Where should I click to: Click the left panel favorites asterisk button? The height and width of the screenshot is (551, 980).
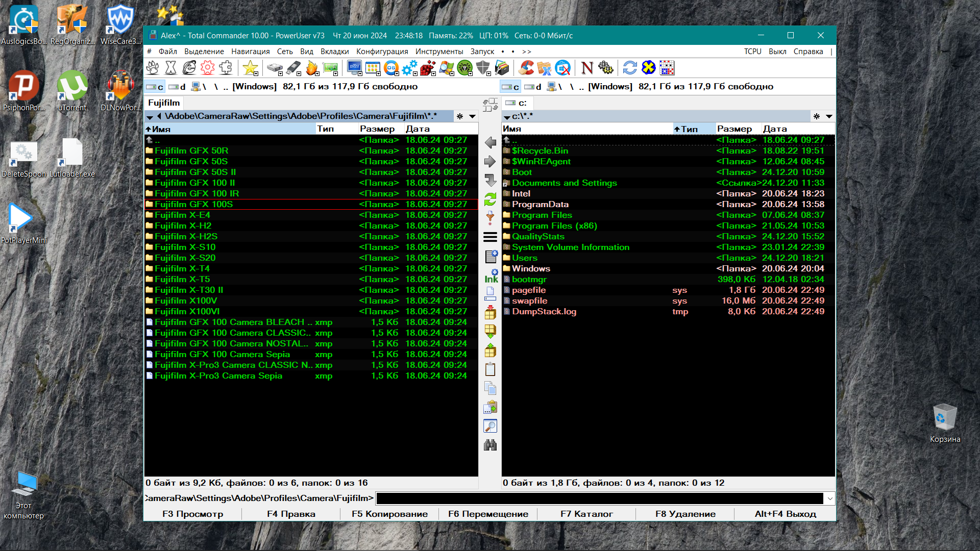[x=460, y=116]
